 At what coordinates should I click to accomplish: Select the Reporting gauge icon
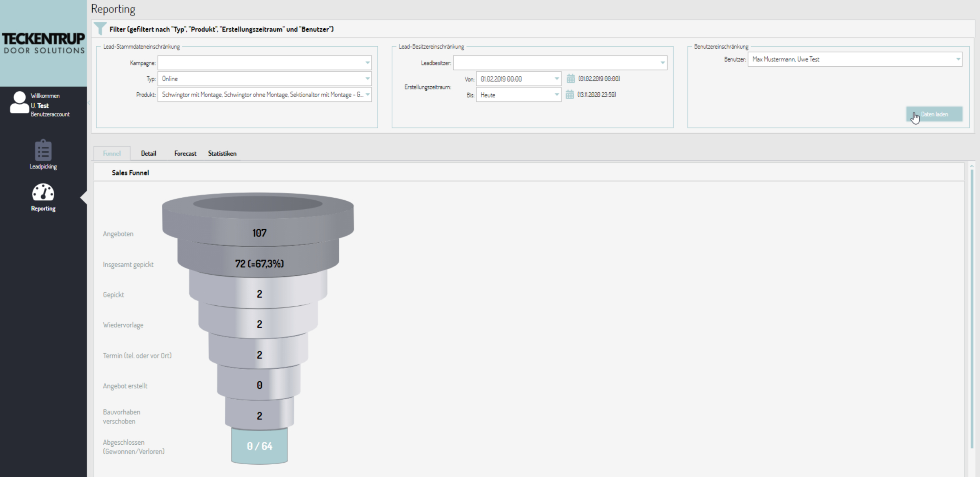click(43, 192)
